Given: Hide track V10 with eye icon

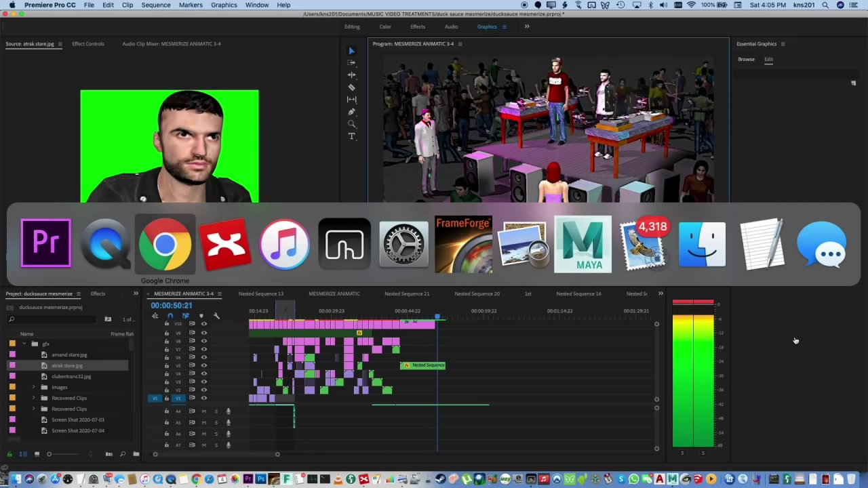Looking at the screenshot, I should (203, 324).
